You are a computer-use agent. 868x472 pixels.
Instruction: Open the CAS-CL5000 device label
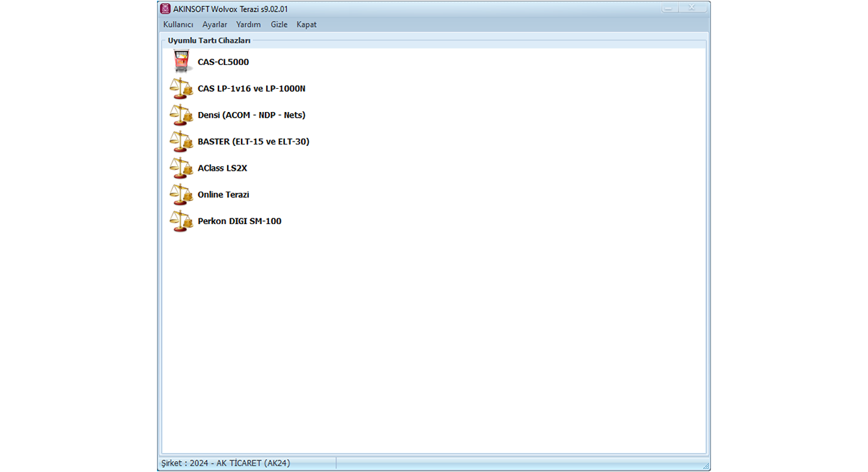click(x=223, y=62)
